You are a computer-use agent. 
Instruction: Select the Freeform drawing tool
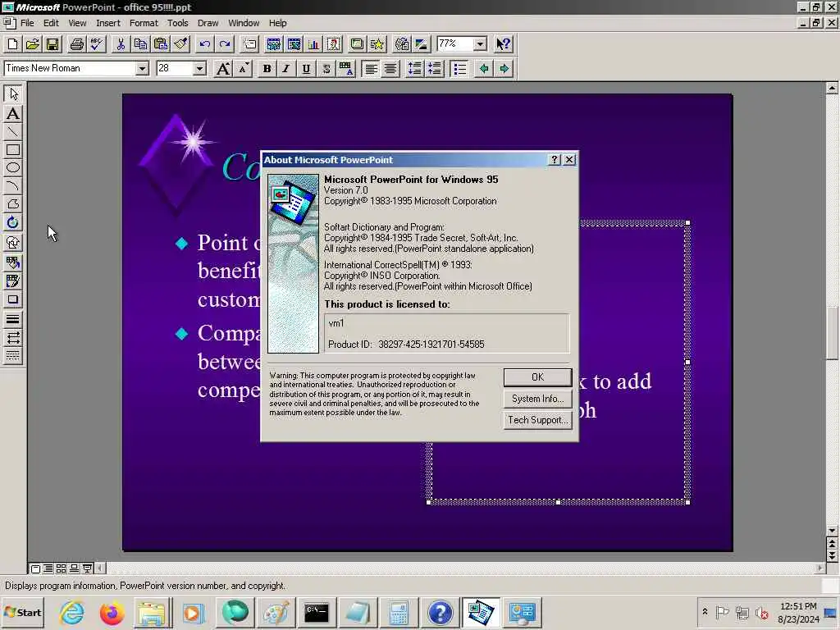[13, 204]
